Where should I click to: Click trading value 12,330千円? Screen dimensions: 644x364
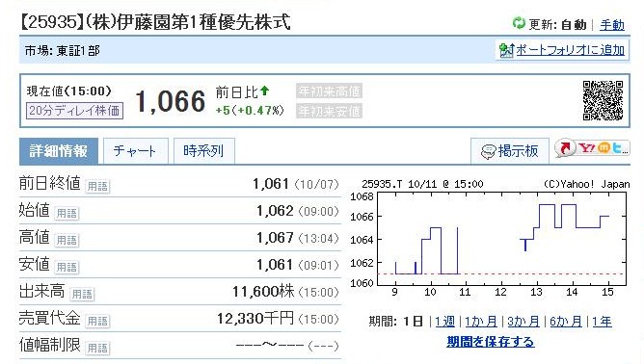point(255,319)
